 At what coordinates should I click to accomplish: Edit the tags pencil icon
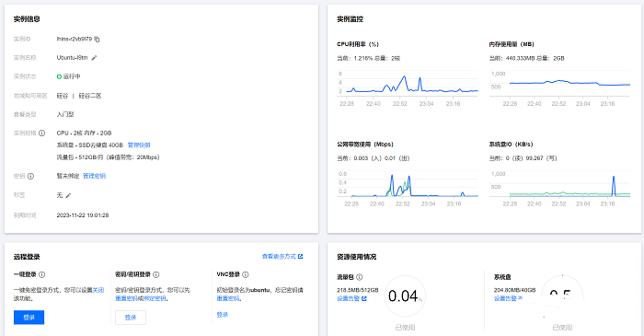68,195
